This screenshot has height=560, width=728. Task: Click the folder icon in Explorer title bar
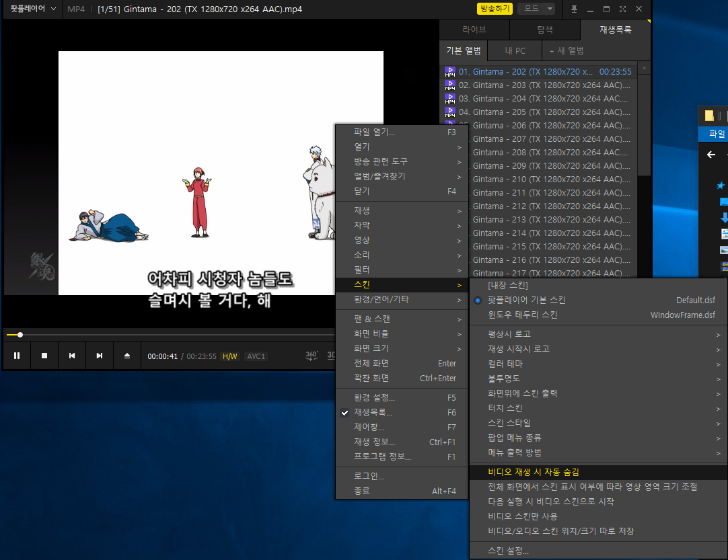(x=709, y=115)
